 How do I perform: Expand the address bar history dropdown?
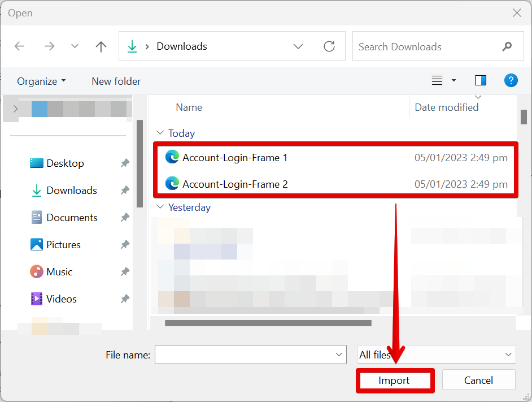pyautogui.click(x=298, y=47)
